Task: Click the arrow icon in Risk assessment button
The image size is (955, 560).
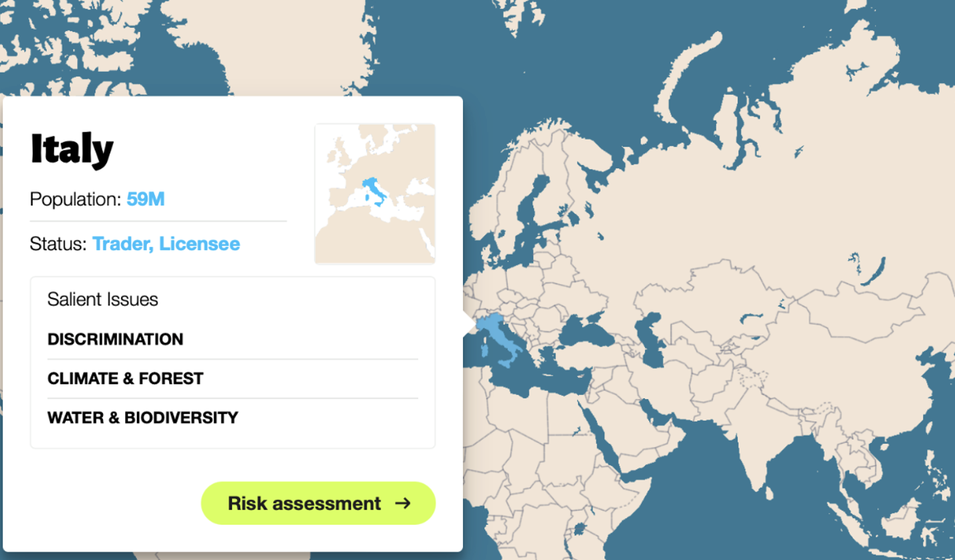Action: 402,503
